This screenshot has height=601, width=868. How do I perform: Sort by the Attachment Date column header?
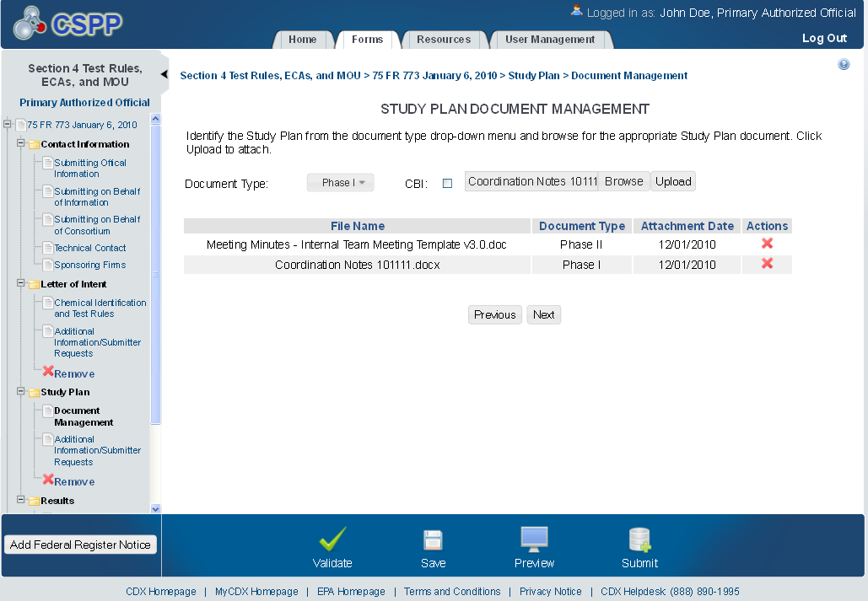point(687,226)
